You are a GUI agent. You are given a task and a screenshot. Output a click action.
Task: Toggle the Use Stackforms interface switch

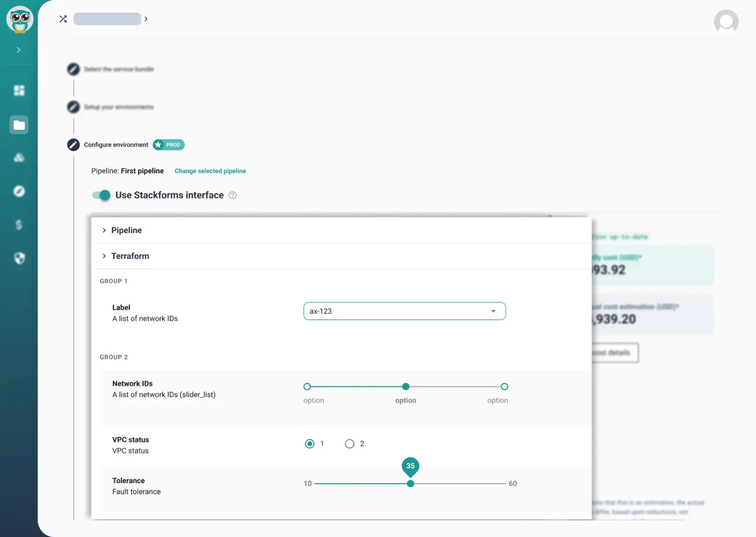pos(101,195)
